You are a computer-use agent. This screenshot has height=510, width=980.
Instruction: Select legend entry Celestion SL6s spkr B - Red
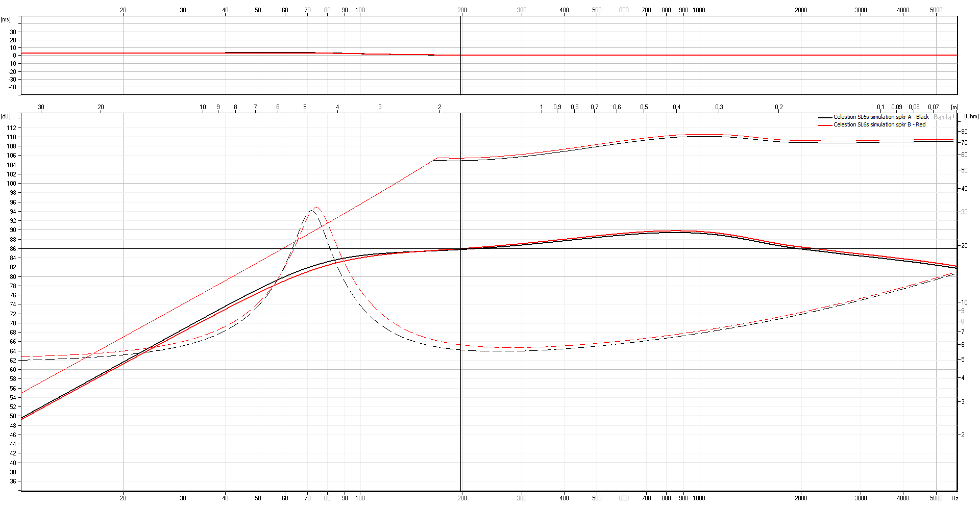tap(879, 124)
